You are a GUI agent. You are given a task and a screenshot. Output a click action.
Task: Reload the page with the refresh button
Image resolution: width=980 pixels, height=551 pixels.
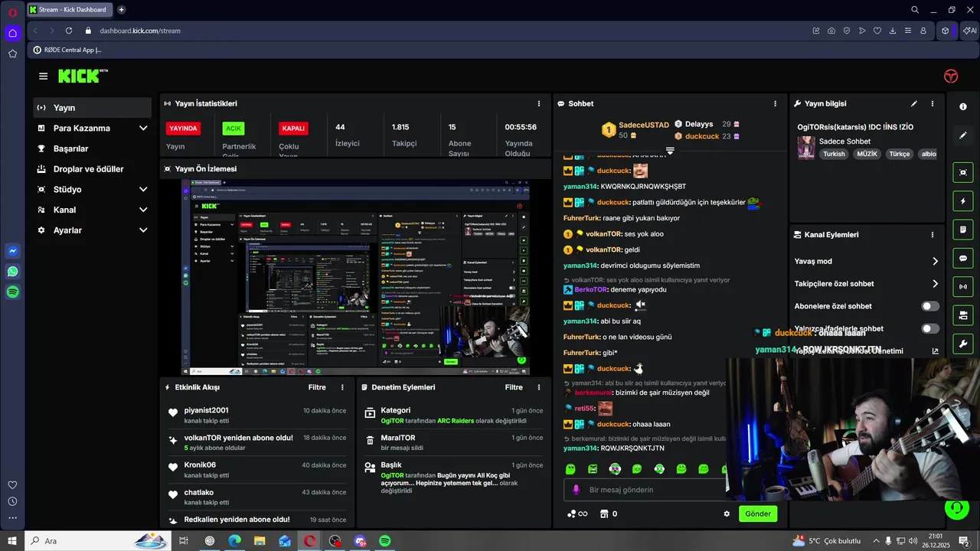pos(69,31)
